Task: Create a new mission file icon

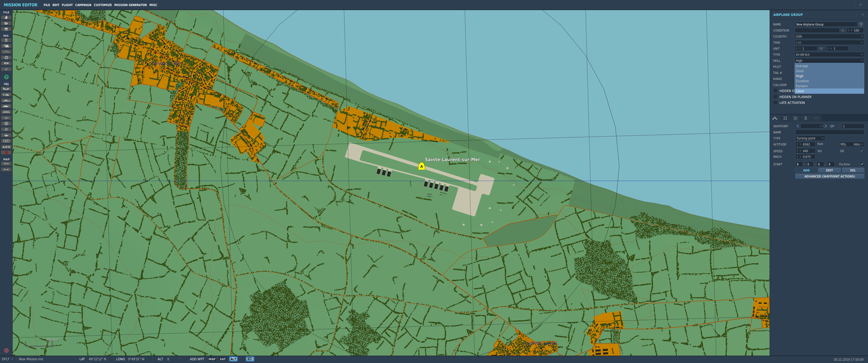Action: coord(6,17)
